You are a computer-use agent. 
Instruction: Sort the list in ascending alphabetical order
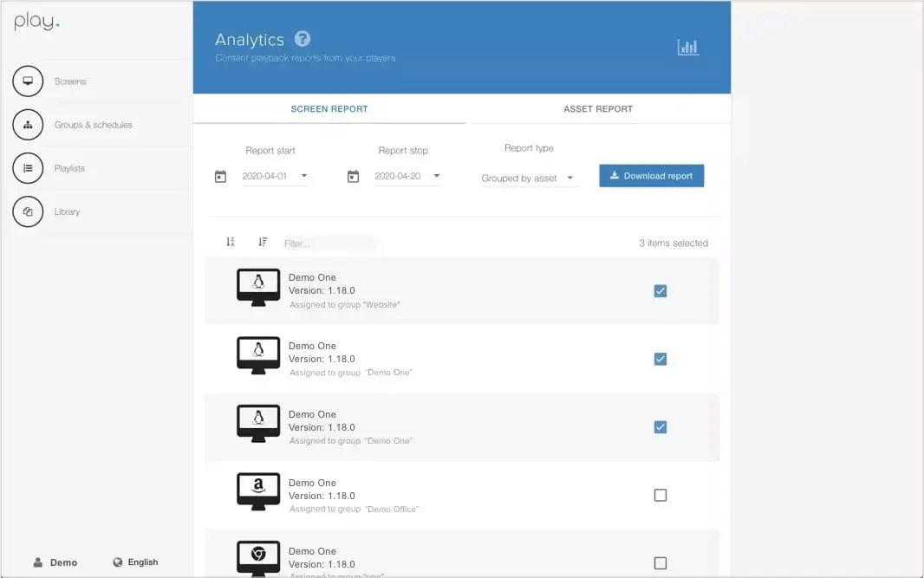click(x=231, y=243)
